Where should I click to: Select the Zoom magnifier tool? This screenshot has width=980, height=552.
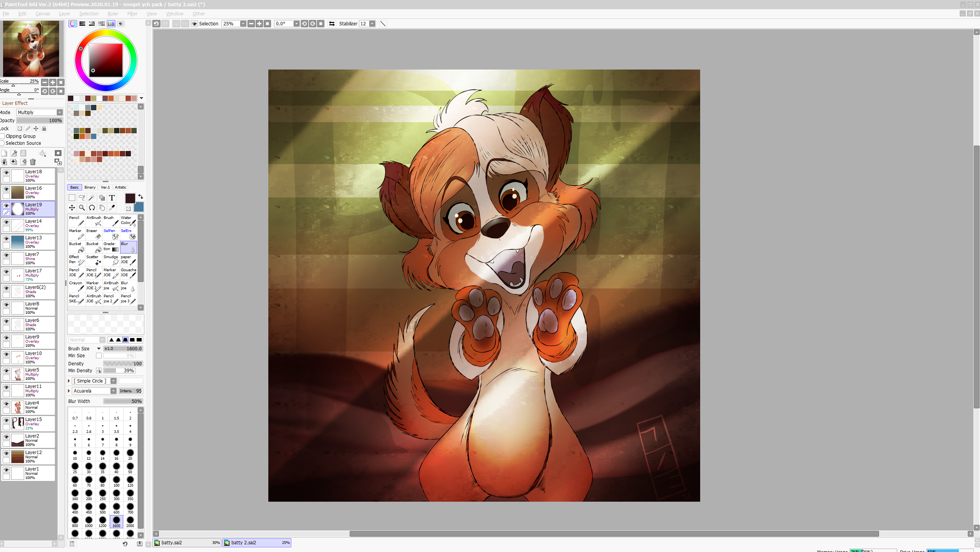pos(82,208)
